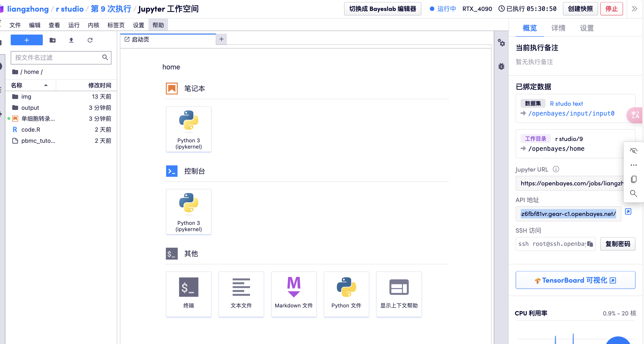Image resolution: width=644 pixels, height=344 pixels.
Task: Click the blue new launcher plus button
Action: pos(27,40)
